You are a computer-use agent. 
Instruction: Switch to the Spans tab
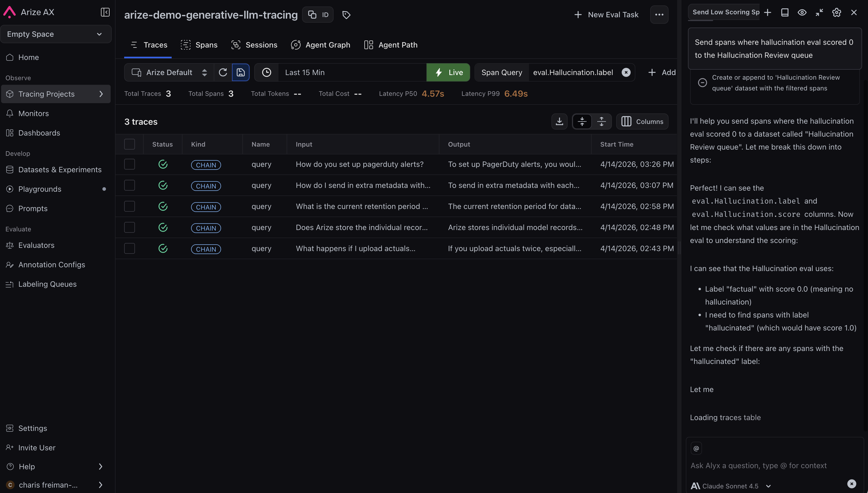pyautogui.click(x=199, y=45)
